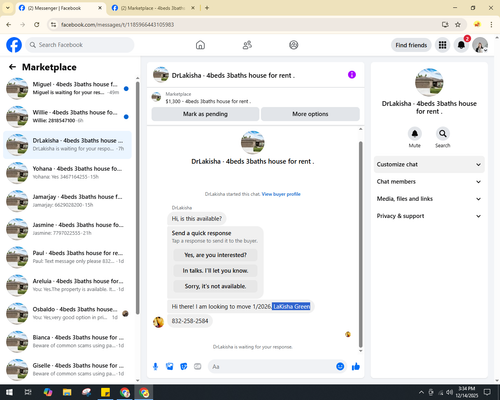
Task: Click the $1,300 listing summary row
Action: point(256,98)
